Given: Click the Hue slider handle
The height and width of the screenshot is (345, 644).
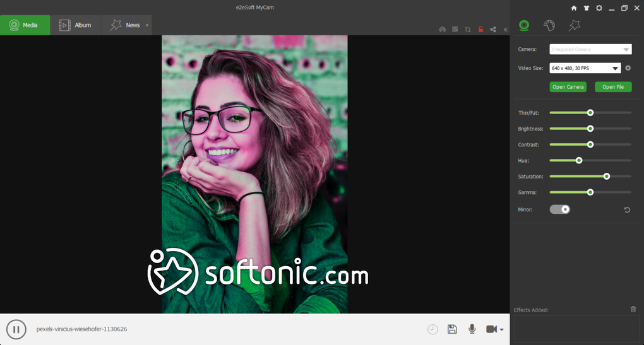Looking at the screenshot, I should coord(579,160).
